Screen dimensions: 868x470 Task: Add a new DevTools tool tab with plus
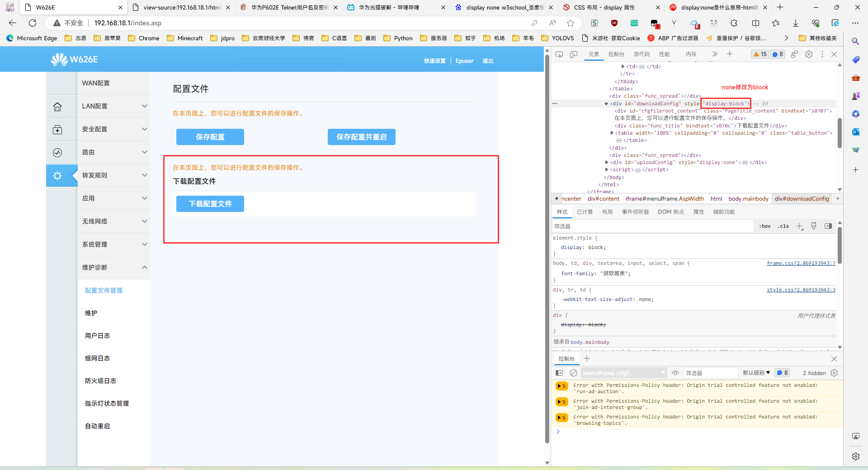click(730, 54)
